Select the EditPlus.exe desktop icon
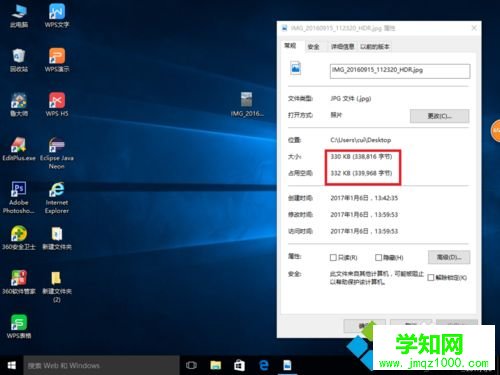Viewport: 500px width, 375px height. (19, 149)
